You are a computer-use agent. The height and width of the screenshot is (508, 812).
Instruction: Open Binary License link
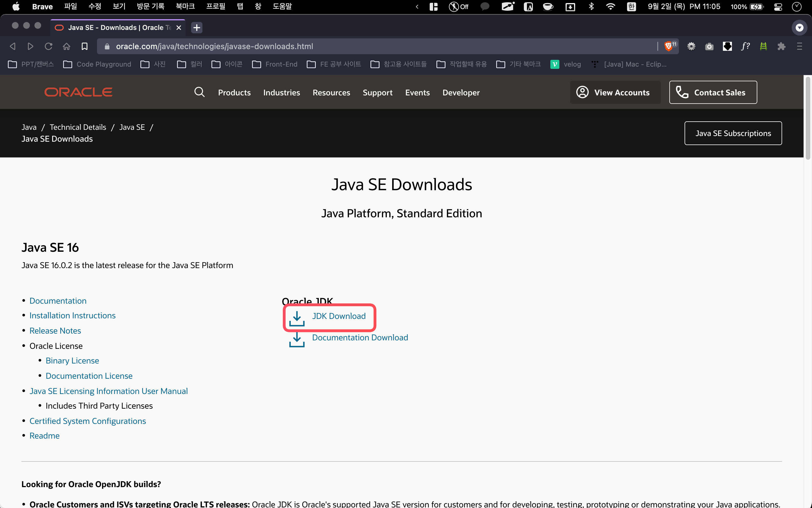(72, 360)
